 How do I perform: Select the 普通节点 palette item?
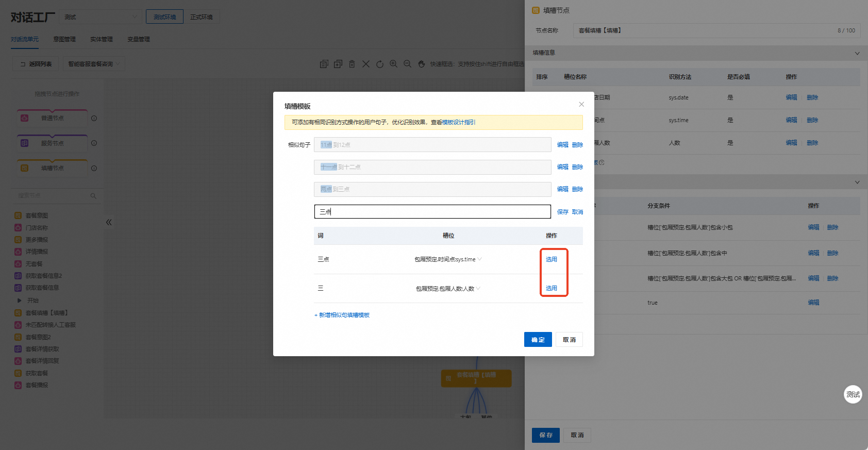point(52,118)
